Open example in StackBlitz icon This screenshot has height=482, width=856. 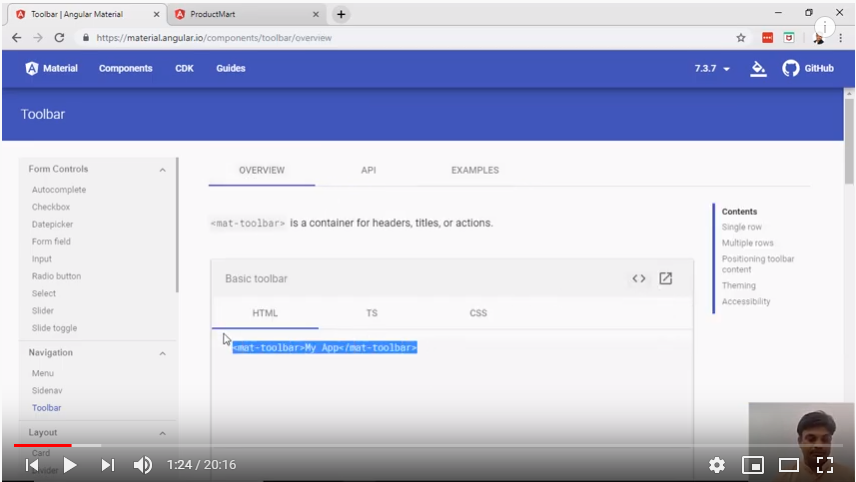pos(666,278)
